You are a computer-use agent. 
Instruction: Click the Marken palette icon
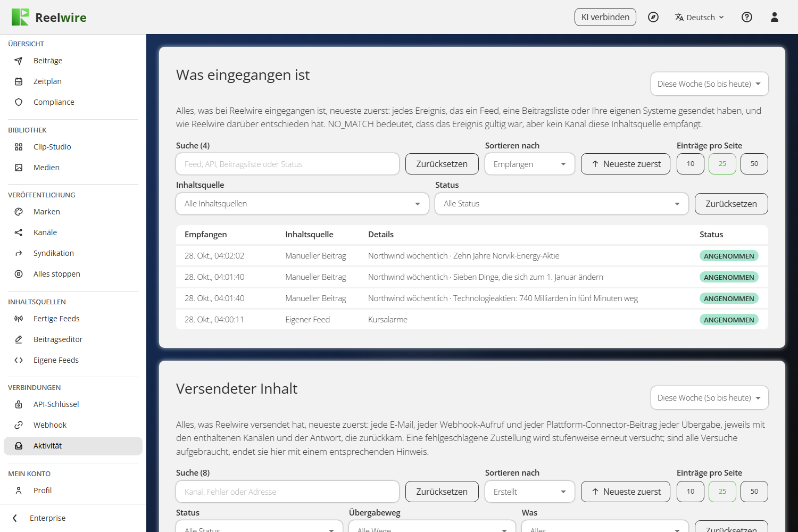coord(19,212)
